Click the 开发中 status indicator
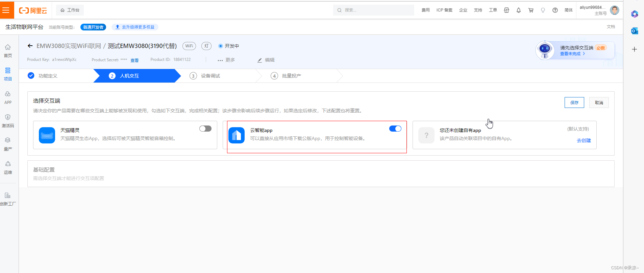This screenshot has height=273, width=644. tap(229, 46)
